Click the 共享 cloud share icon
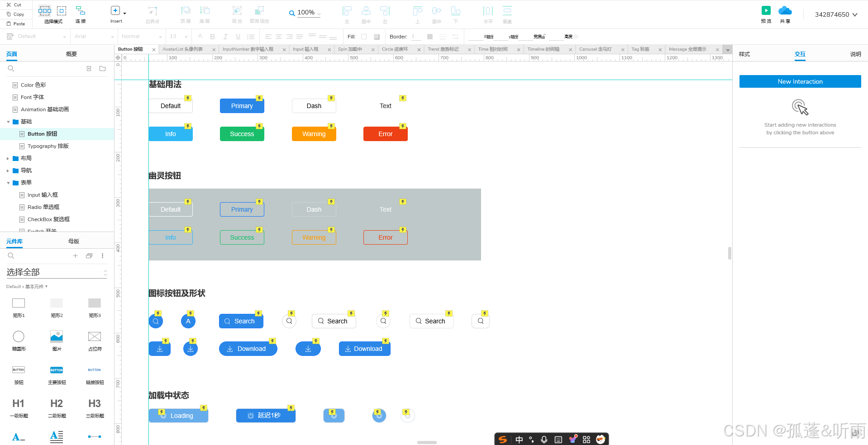This screenshot has width=868, height=445. [x=785, y=10]
